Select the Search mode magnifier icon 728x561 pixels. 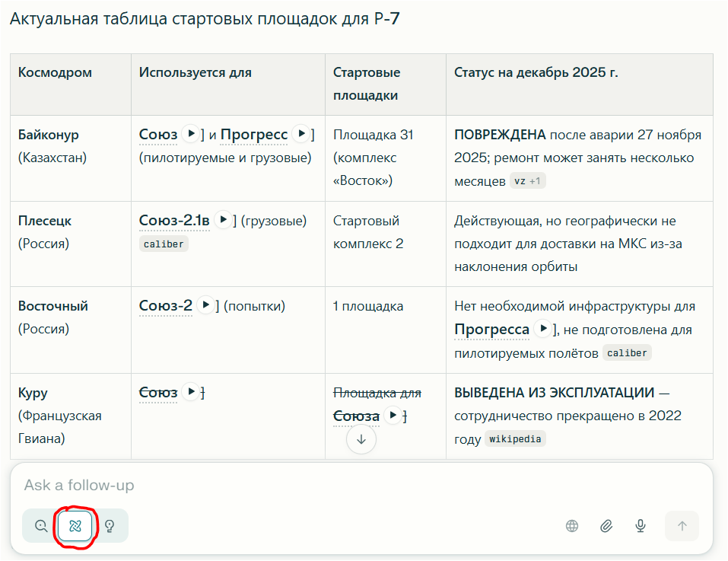coord(40,525)
